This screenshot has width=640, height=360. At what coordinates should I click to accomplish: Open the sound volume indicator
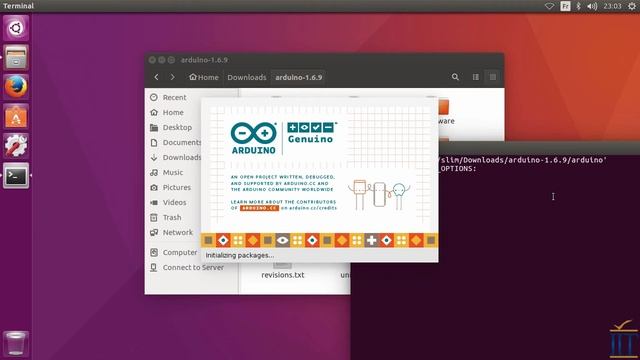(x=592, y=6)
